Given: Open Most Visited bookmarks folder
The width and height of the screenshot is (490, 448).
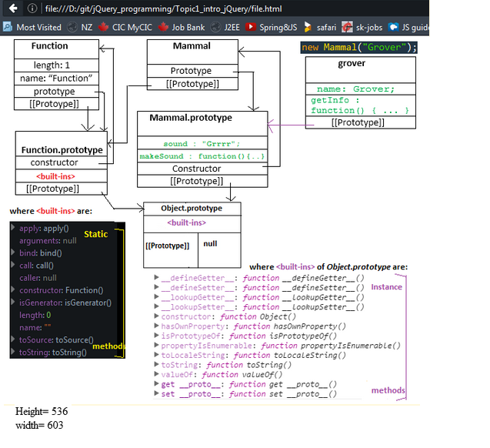Looking at the screenshot, I should coord(38,27).
